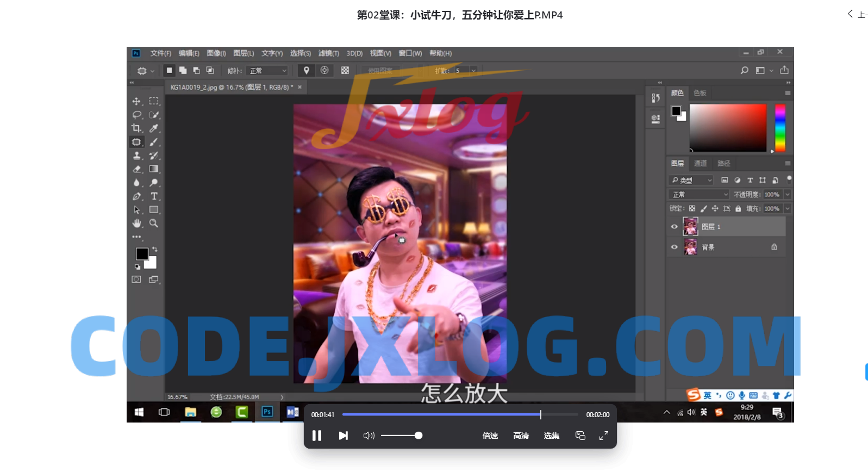Click the 图层 1 layer thumbnail
The width and height of the screenshot is (868, 472).
[690, 227]
